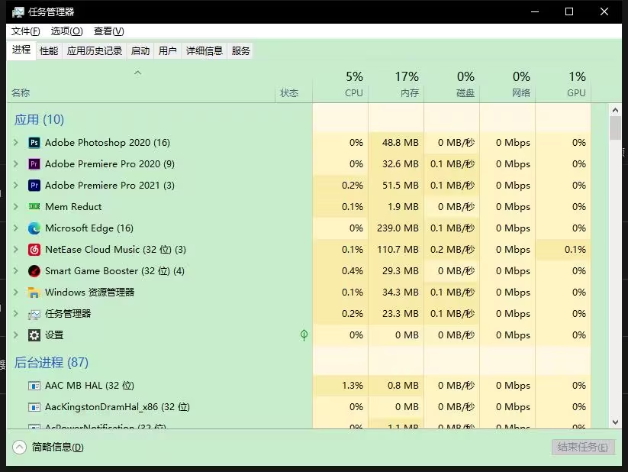Image resolution: width=628 pixels, height=473 pixels.
Task: Click the Adobe Photoshop 2020 icon
Action: click(34, 143)
